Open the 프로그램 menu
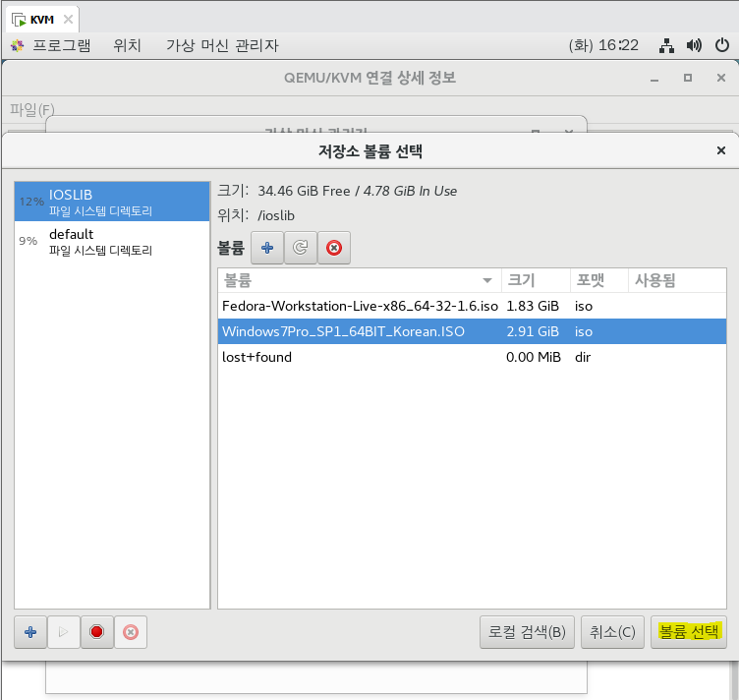 pyautogui.click(x=62, y=45)
